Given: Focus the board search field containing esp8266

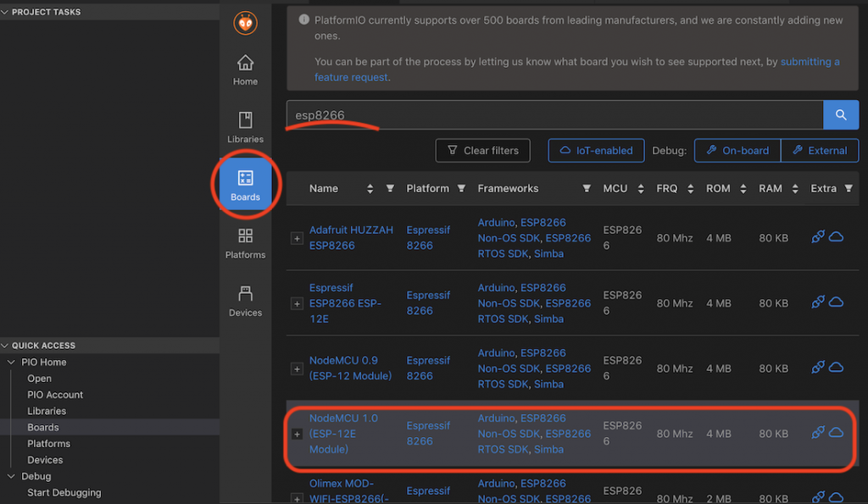Looking at the screenshot, I should tap(554, 115).
